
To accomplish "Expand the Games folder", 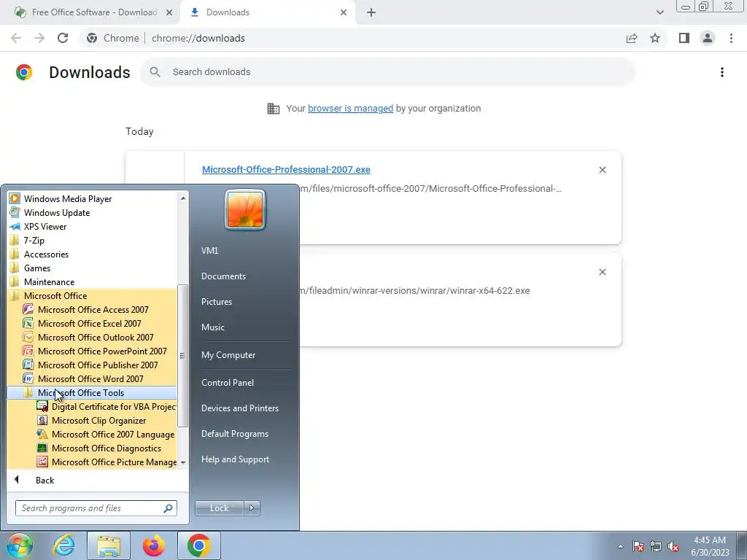I will pos(93,268).
